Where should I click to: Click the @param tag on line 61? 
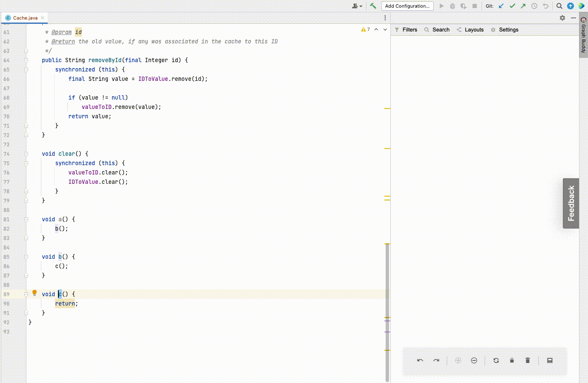click(x=61, y=32)
